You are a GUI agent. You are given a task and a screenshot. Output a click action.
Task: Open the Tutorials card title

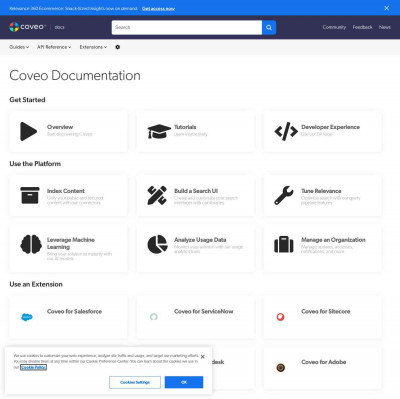coord(185,127)
